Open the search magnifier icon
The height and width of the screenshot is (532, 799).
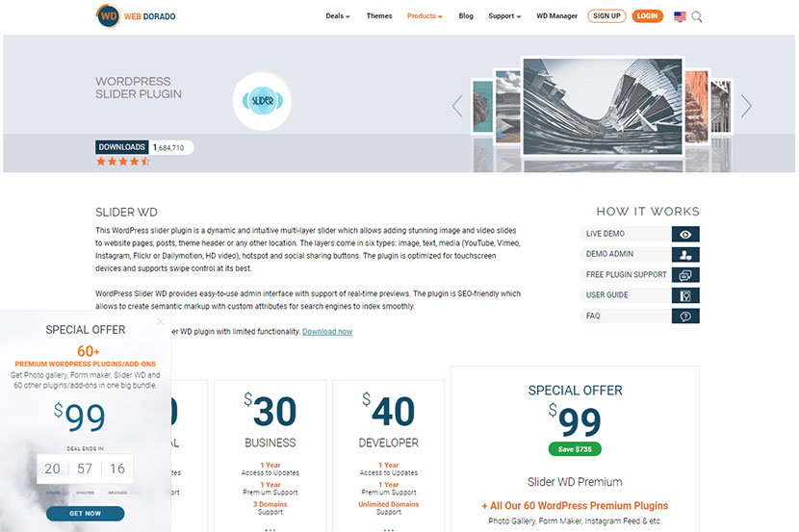(x=697, y=16)
